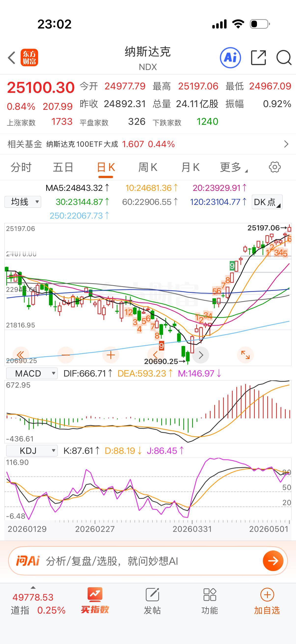296x644 pixels.
Task: Switch to the 周K tab
Action: [148, 167]
